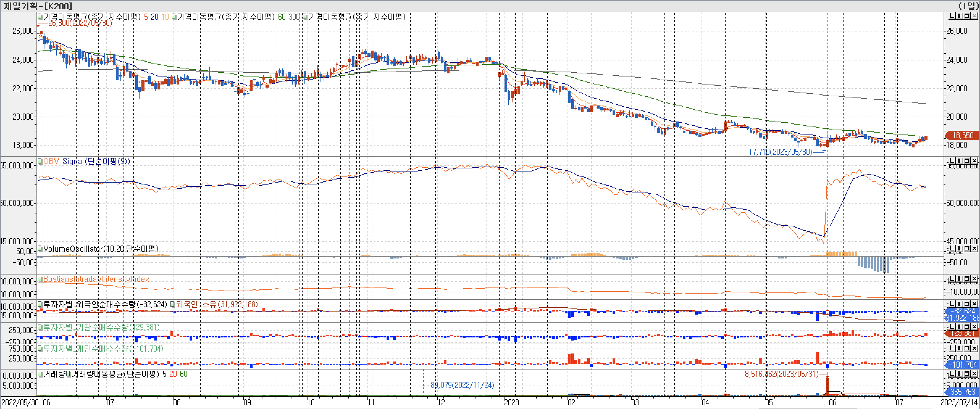
Task: Toggle the VolumeOscillator legend square marker
Action: (40, 249)
